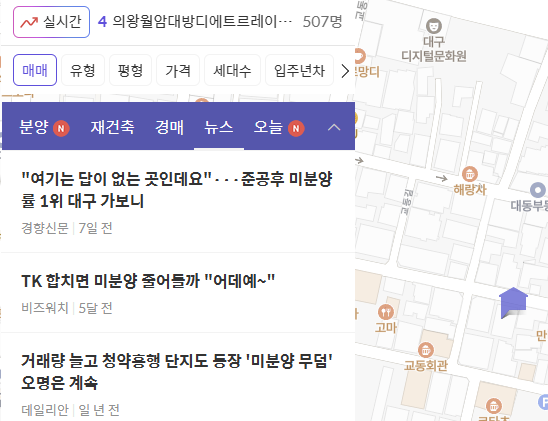Click the blue house marker on map
This screenshot has height=421, width=548.
coord(513,302)
